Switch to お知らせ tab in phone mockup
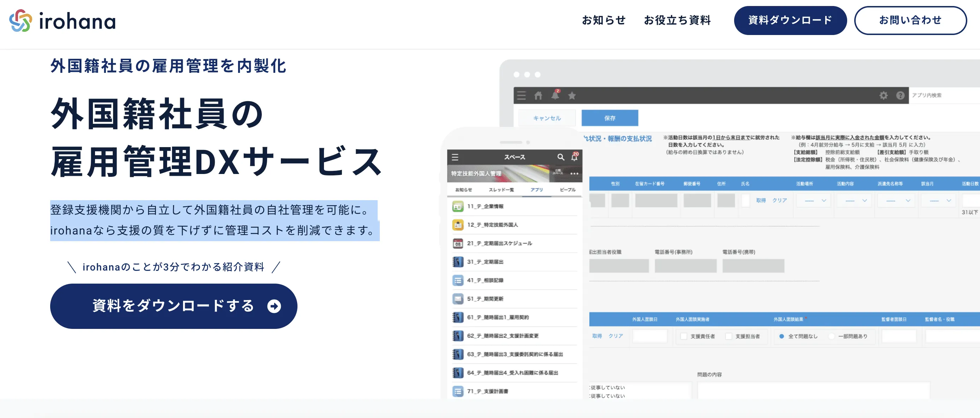 464,190
